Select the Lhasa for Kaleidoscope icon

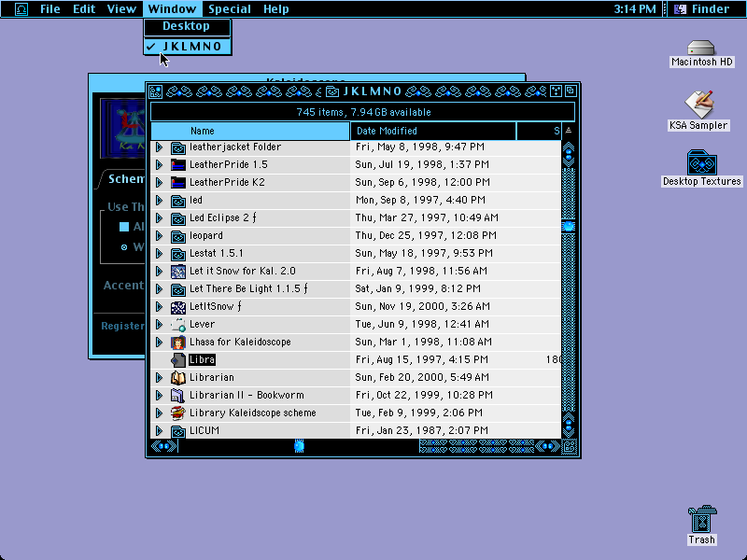(177, 343)
